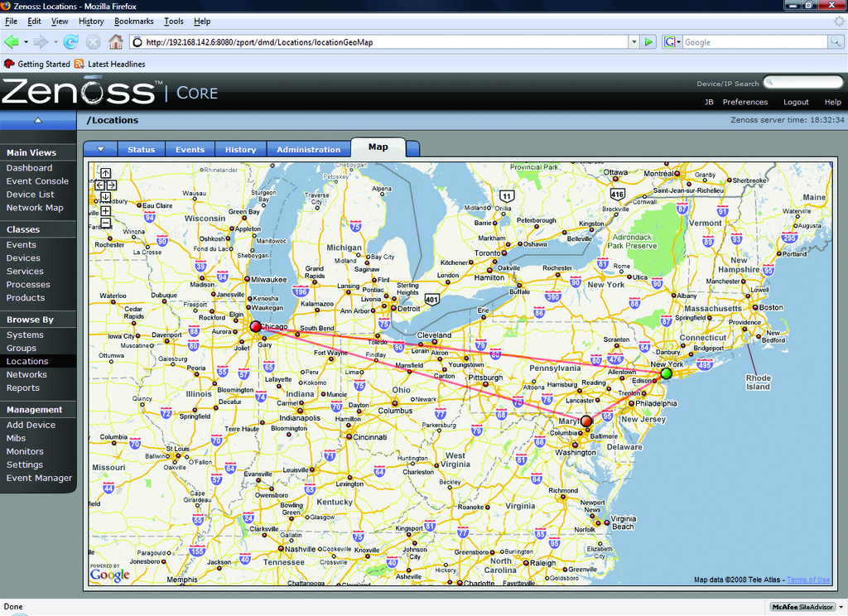Collapse the left navigation panel arrow
This screenshot has height=616, width=848.
[x=37, y=121]
